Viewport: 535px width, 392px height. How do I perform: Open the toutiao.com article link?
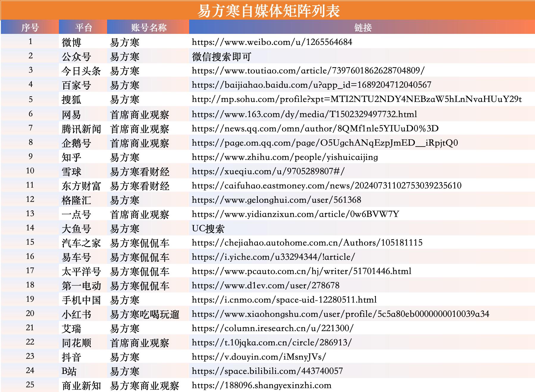308,71
